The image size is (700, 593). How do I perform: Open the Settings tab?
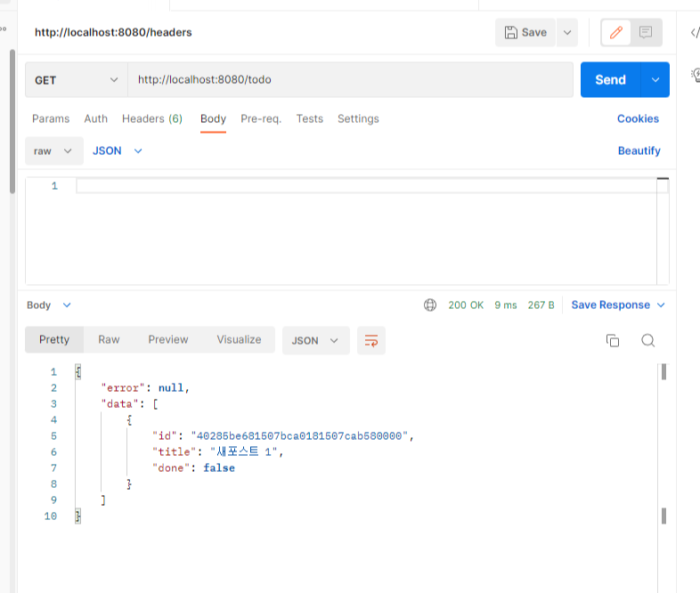[x=358, y=118]
